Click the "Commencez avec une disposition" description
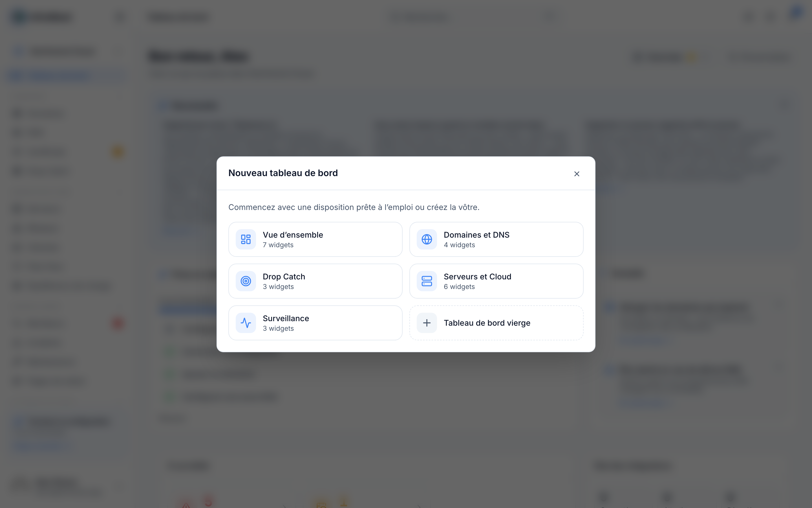Screen dimensions: 812x508 click(x=354, y=207)
